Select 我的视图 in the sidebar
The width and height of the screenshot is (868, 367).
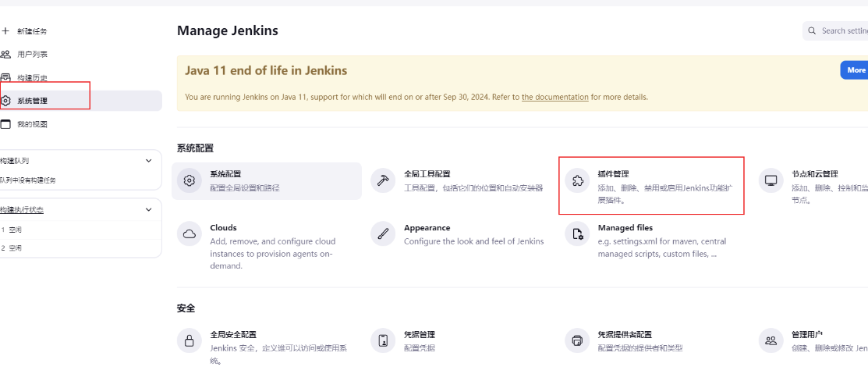(32, 124)
